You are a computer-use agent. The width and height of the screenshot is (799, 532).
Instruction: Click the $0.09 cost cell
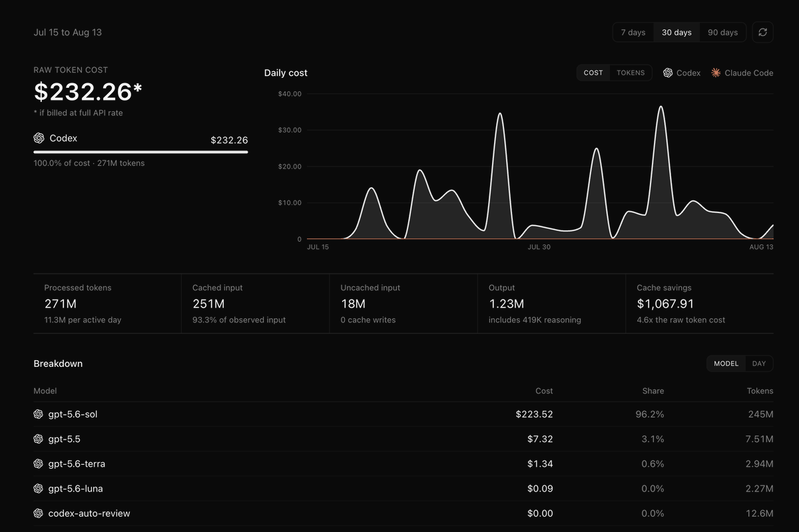point(540,489)
